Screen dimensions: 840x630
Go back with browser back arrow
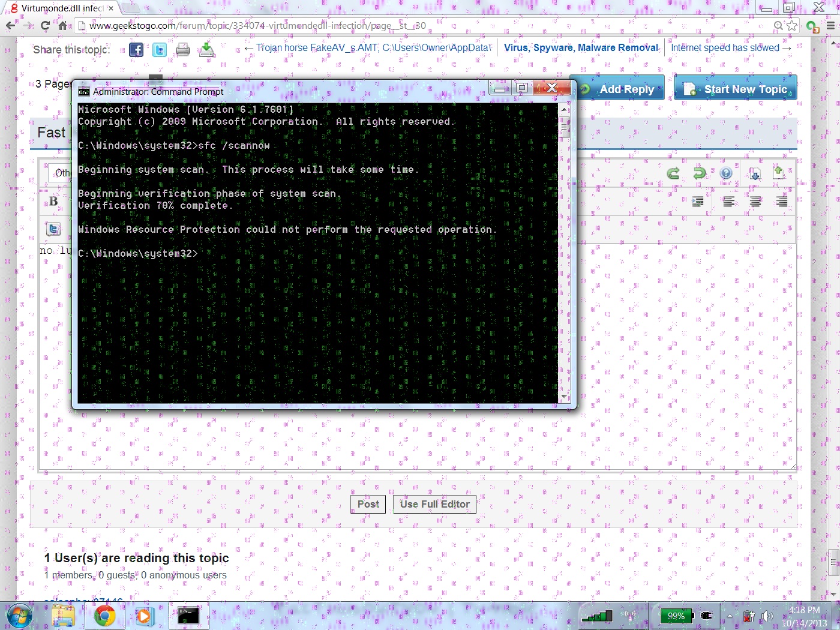[x=10, y=26]
